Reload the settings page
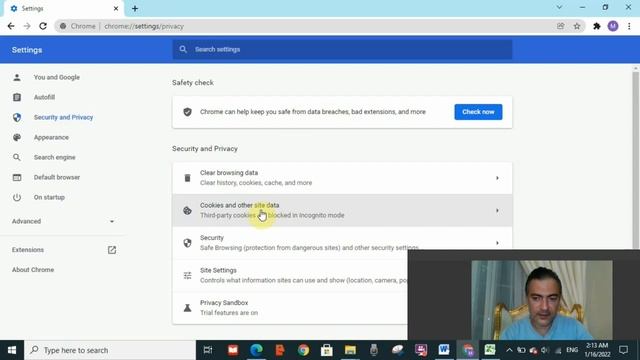Viewport: 640px width, 360px height. click(x=43, y=26)
